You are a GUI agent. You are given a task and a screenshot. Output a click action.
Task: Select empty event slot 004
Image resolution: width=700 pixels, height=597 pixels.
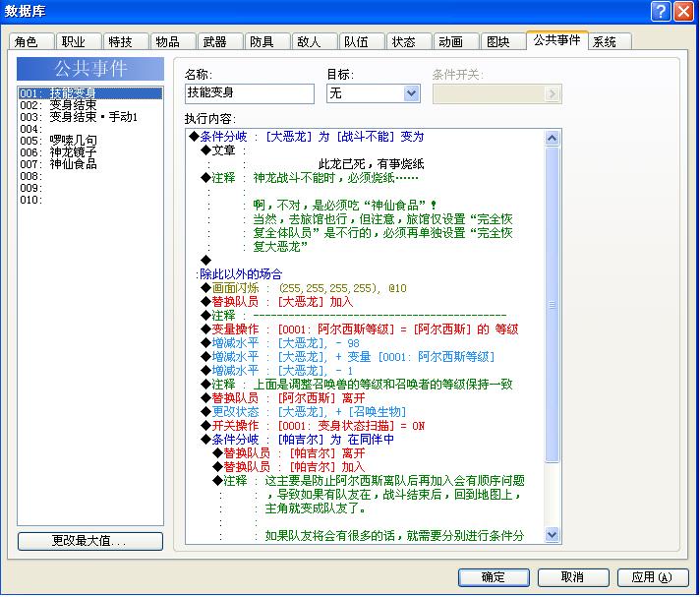90,129
